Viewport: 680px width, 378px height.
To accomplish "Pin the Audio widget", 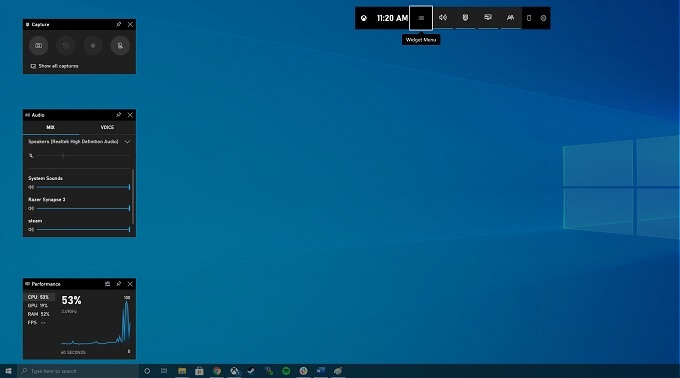I will click(118, 115).
